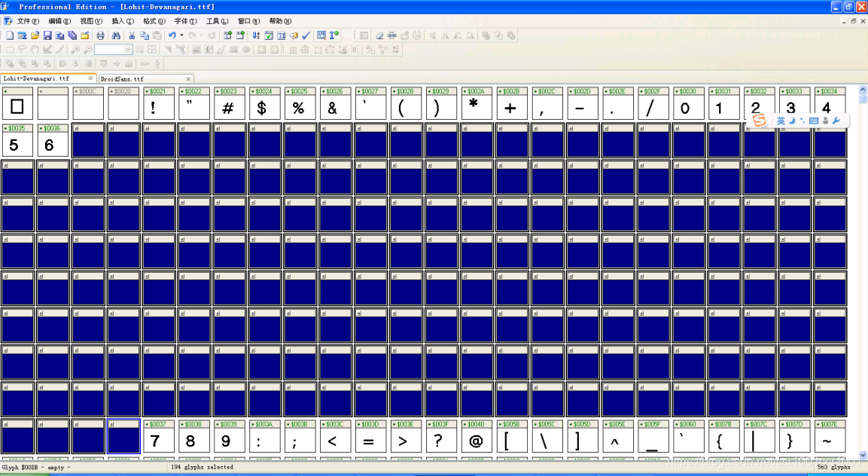Open the 字体 menu
This screenshot has width=868, height=476.
tap(185, 21)
